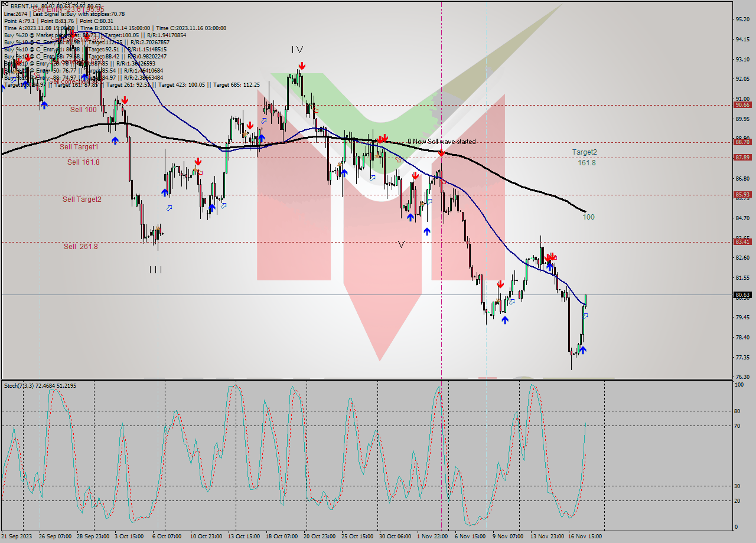Click the red arrow next to the Sell 100 label
The image size is (756, 543).
(125, 101)
